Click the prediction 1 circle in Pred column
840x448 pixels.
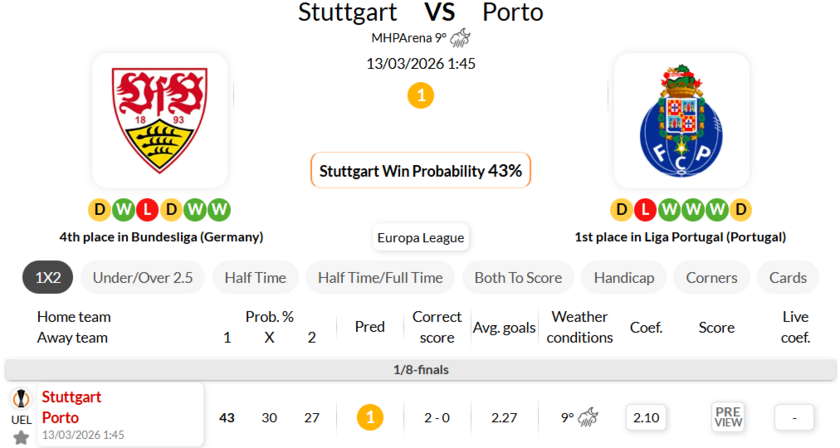[370, 416]
